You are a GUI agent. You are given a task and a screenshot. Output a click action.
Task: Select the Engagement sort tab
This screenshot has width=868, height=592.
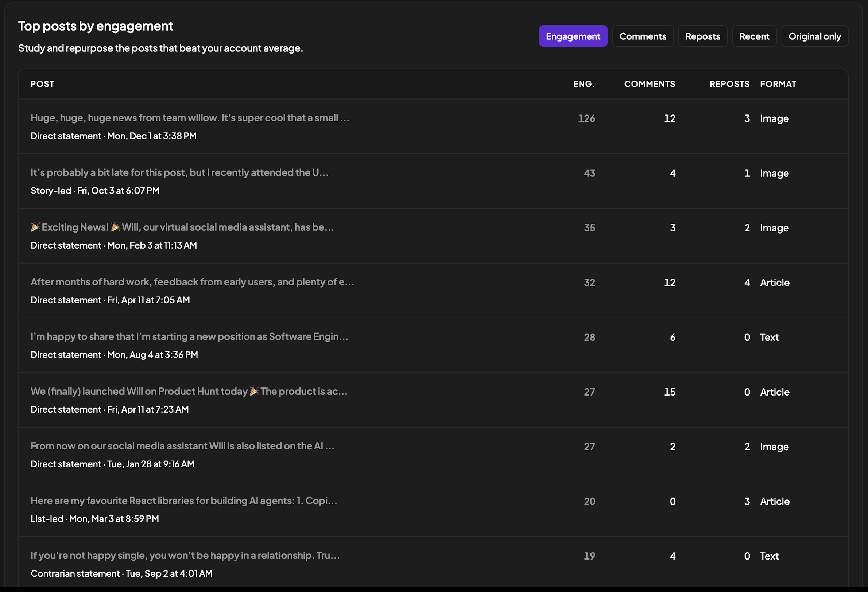click(x=573, y=36)
